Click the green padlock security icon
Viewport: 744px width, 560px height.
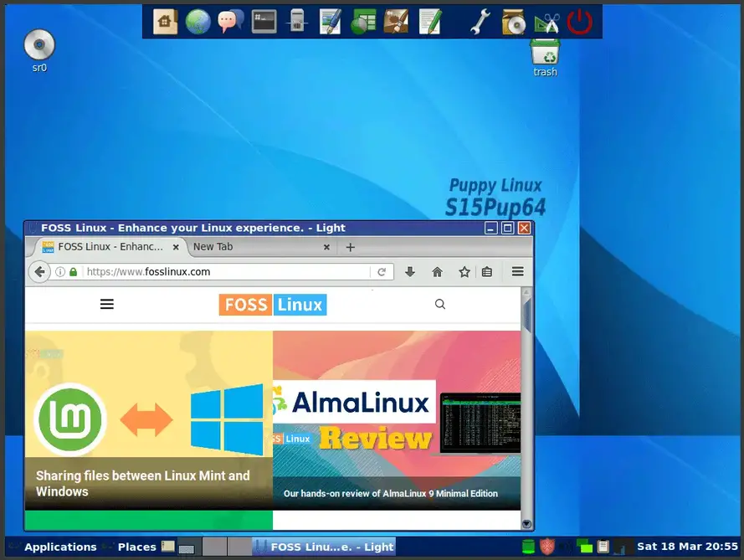[73, 272]
